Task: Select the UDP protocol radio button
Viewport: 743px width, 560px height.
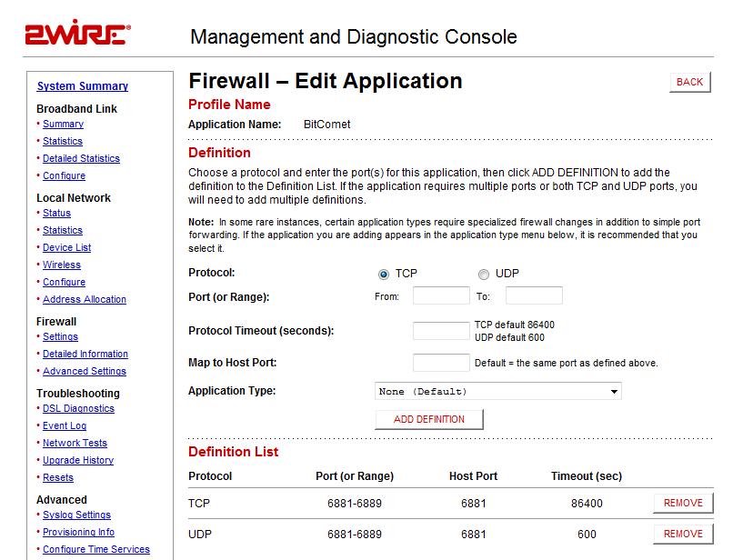Action: pyautogui.click(x=484, y=275)
